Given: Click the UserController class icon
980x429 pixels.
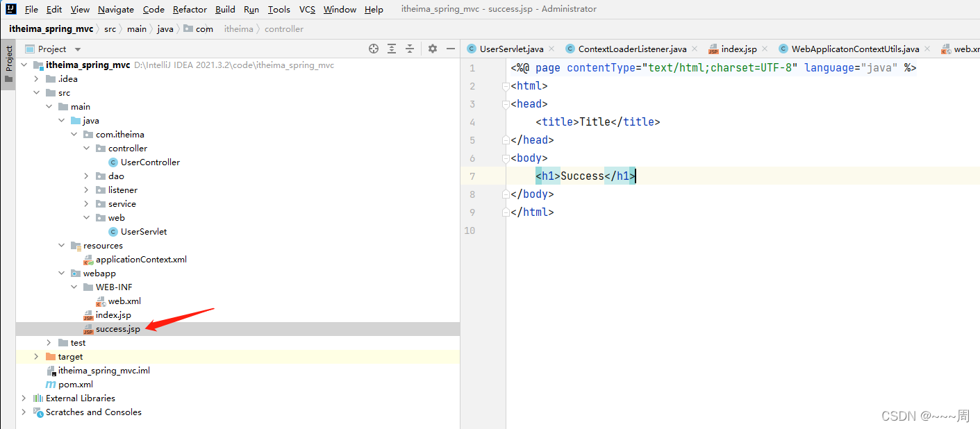Looking at the screenshot, I should click(x=113, y=162).
